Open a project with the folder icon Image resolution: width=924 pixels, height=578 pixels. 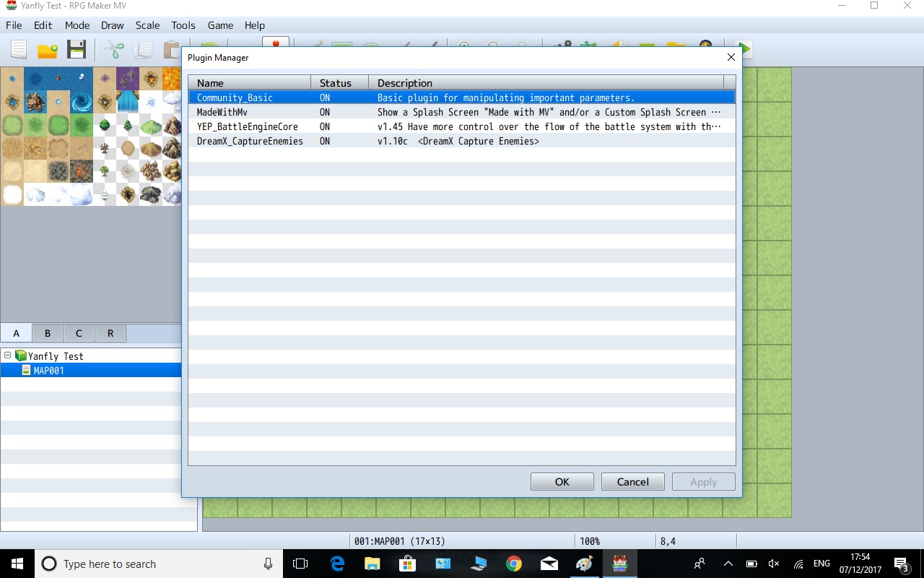tap(48, 50)
